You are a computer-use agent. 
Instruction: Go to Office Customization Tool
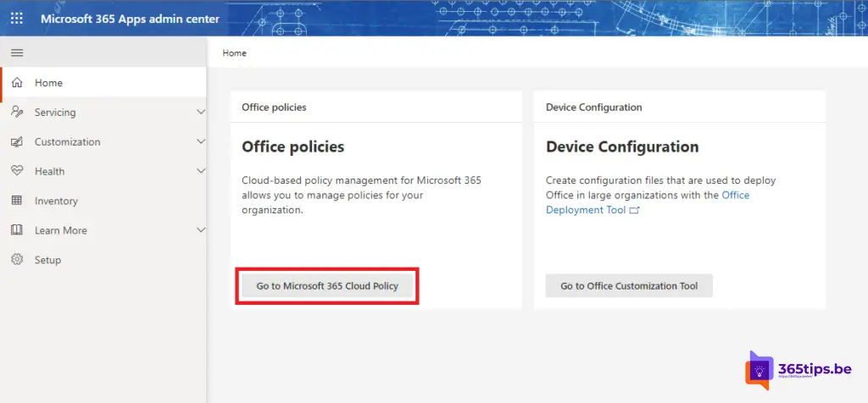pyautogui.click(x=629, y=286)
